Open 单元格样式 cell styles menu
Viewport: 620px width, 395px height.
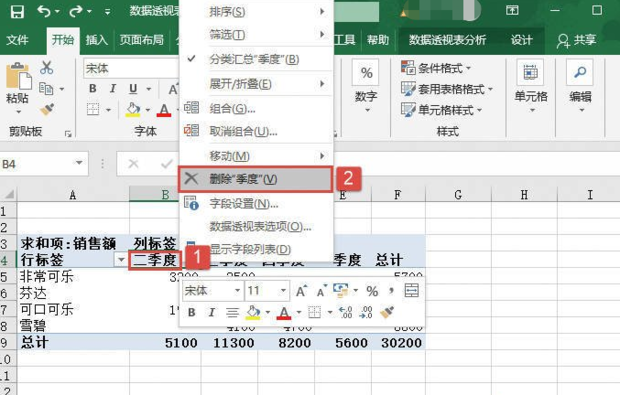[x=442, y=110]
